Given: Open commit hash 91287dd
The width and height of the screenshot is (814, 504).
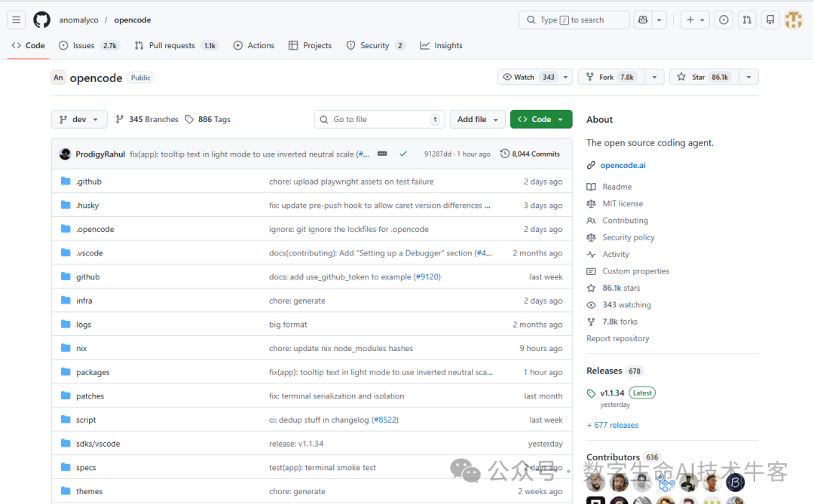Looking at the screenshot, I should tap(437, 154).
